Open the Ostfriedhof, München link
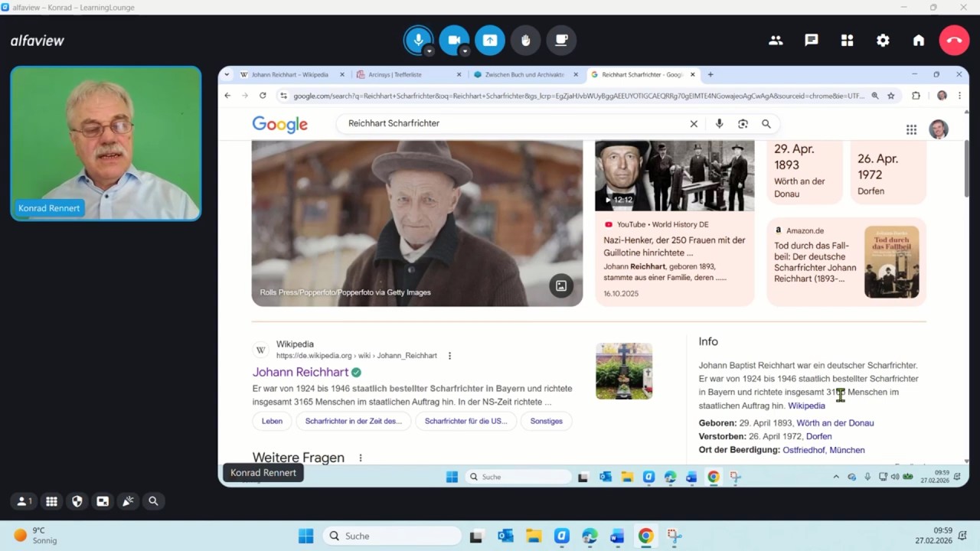Viewport: 980px width, 551px height. (824, 450)
